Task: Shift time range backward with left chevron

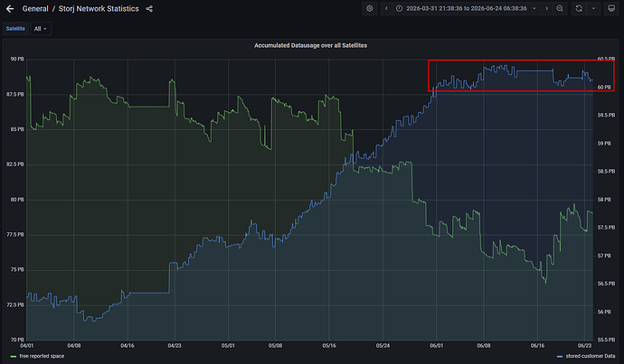Action: coord(386,8)
